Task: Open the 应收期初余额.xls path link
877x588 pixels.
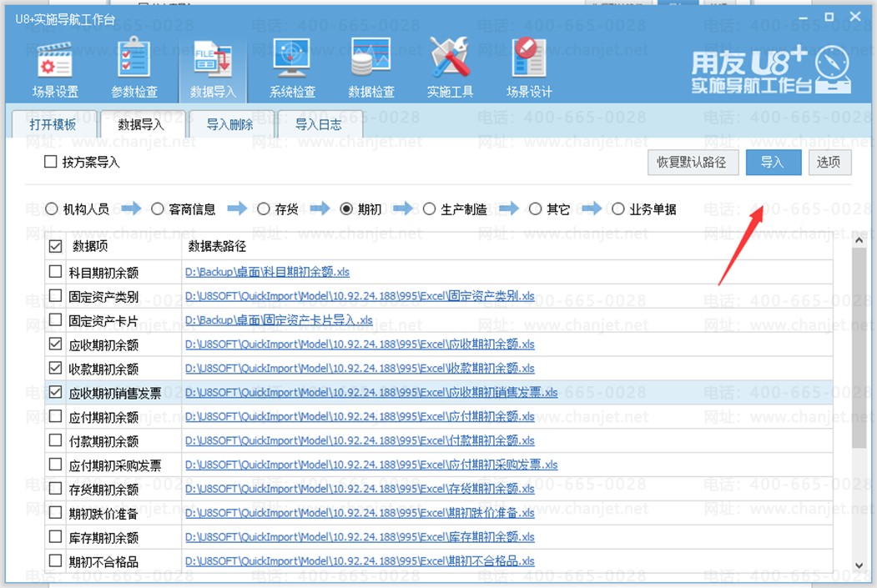Action: pos(360,344)
